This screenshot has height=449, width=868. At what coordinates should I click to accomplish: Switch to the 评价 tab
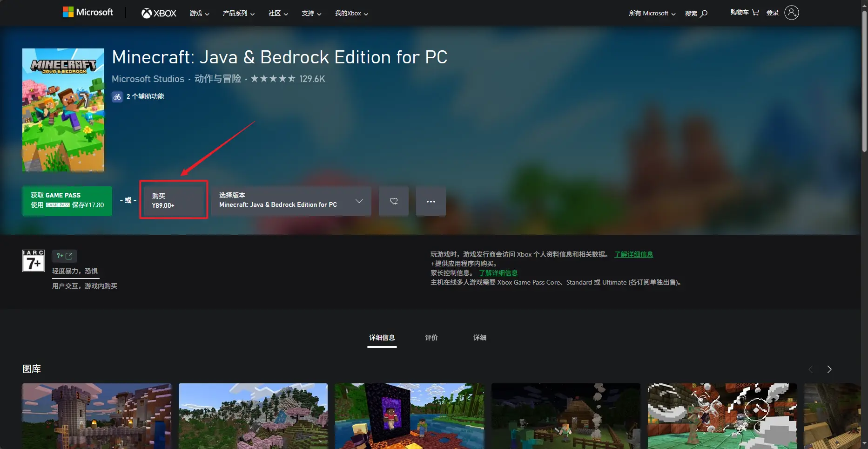tap(431, 338)
